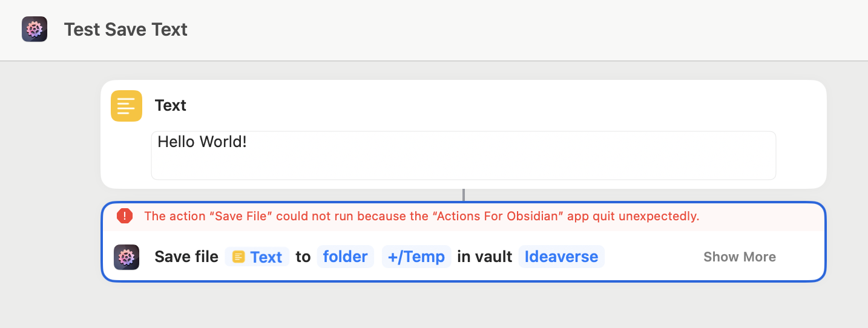This screenshot has height=328, width=868.
Task: Click the word "to" in Save file action
Action: [x=303, y=257]
